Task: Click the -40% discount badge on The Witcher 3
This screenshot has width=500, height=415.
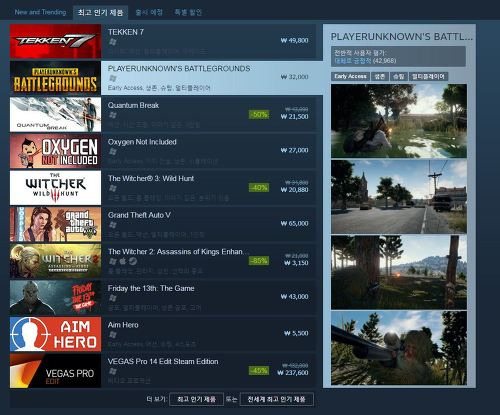Action: point(259,188)
